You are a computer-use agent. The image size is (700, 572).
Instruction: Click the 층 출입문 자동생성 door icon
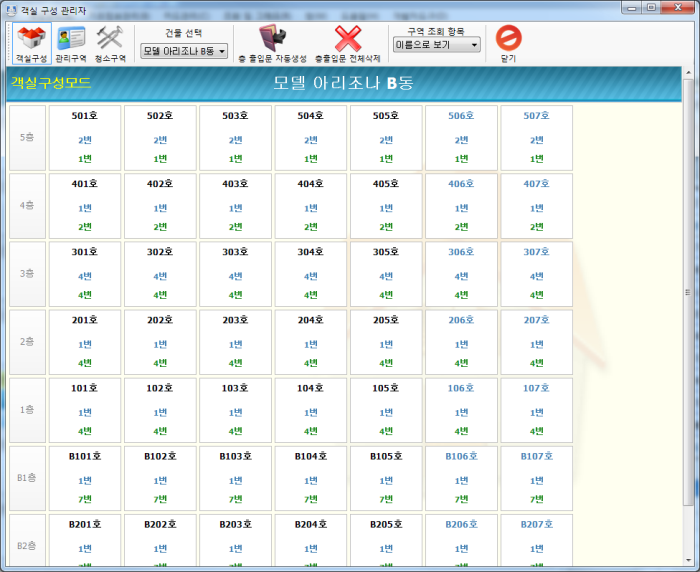(273, 44)
